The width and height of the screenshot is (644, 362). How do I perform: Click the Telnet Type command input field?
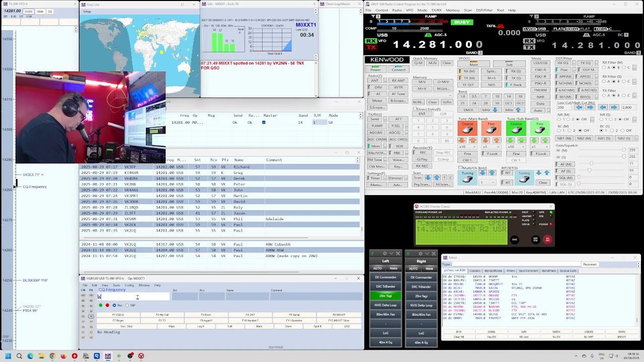click(x=517, y=264)
